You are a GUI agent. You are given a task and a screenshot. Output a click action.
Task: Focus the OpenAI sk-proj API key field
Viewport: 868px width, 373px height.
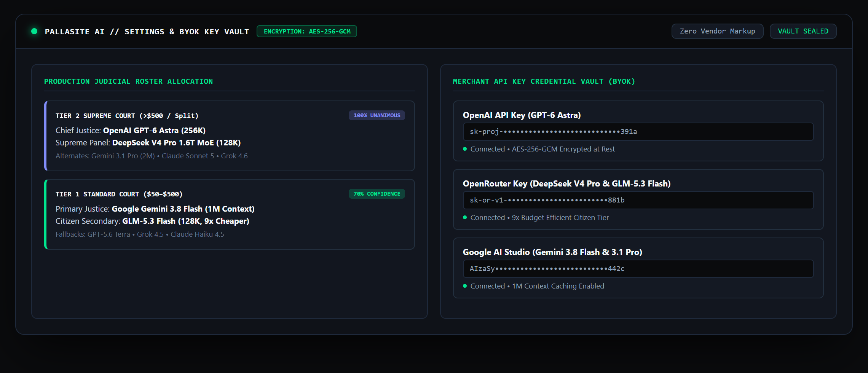pos(638,132)
